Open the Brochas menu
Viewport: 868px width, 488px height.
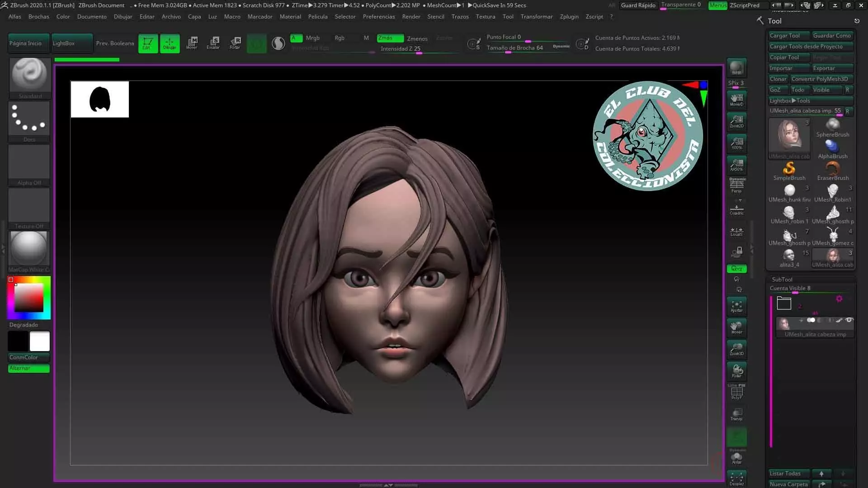(x=38, y=16)
